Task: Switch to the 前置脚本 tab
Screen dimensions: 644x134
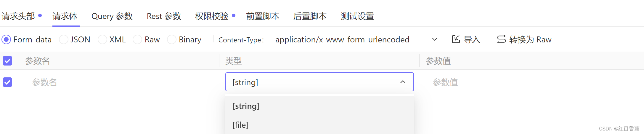Action: (263, 16)
